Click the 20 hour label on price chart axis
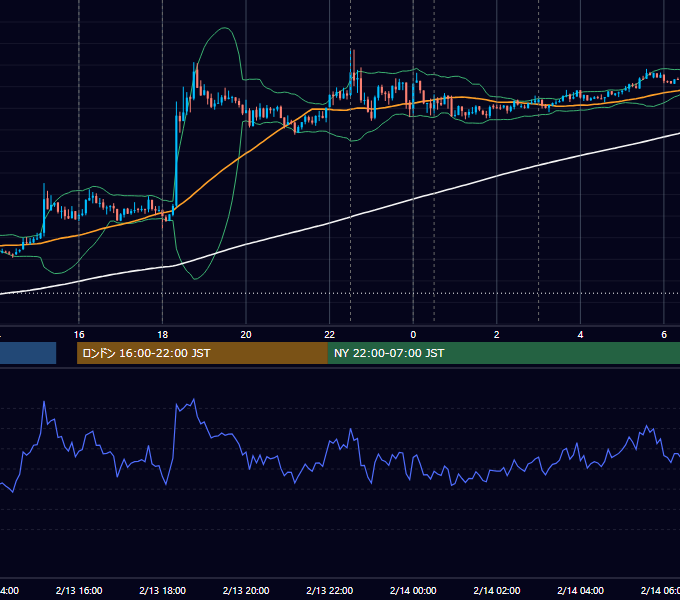The width and height of the screenshot is (680, 600). 246,335
